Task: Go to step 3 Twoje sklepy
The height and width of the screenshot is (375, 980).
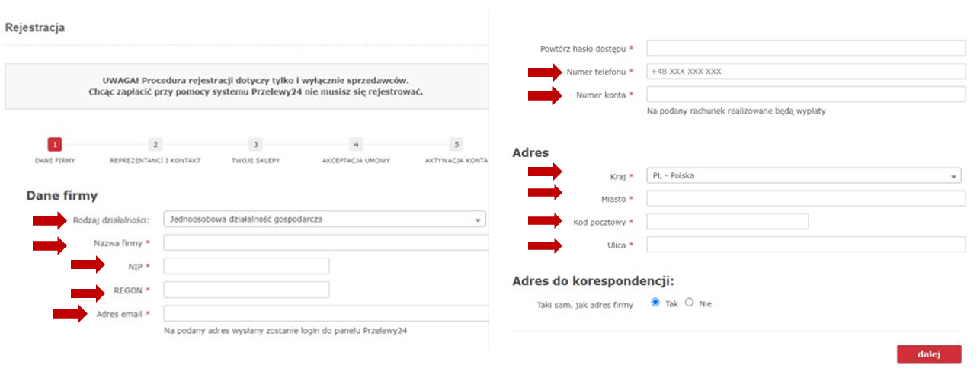Action: point(256,144)
